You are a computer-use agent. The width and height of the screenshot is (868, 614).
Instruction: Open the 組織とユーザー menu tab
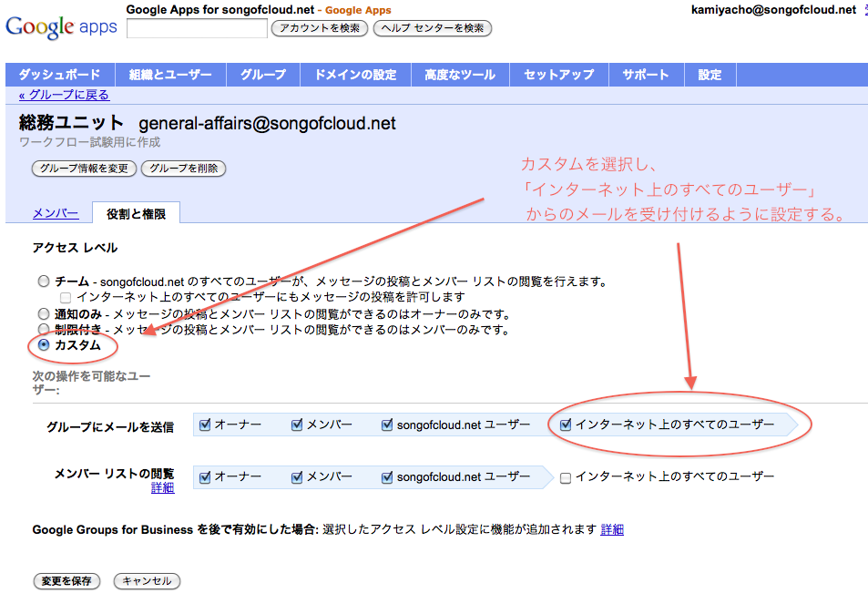(170, 75)
